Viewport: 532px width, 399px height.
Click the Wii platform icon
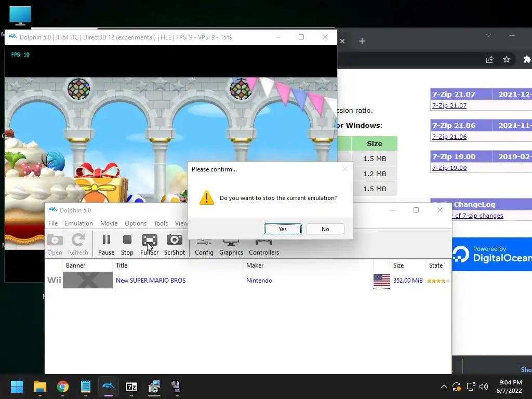pos(54,280)
